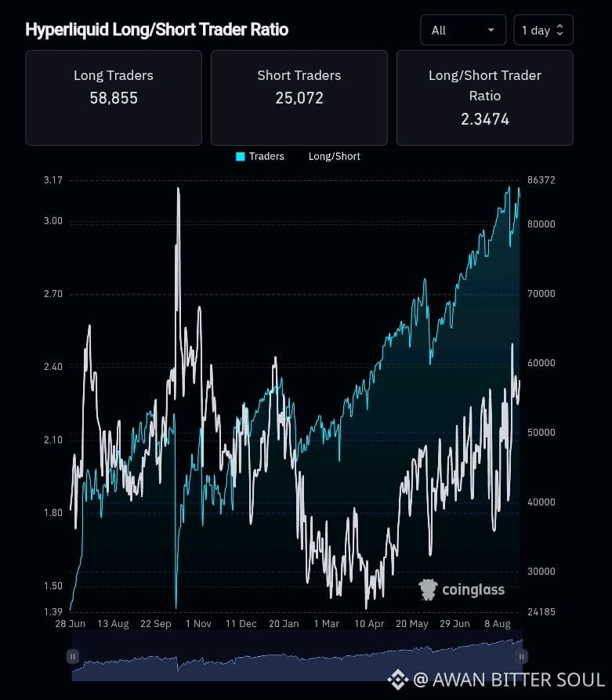Click the 29 Jun date label
This screenshot has width=612, height=700.
454,624
